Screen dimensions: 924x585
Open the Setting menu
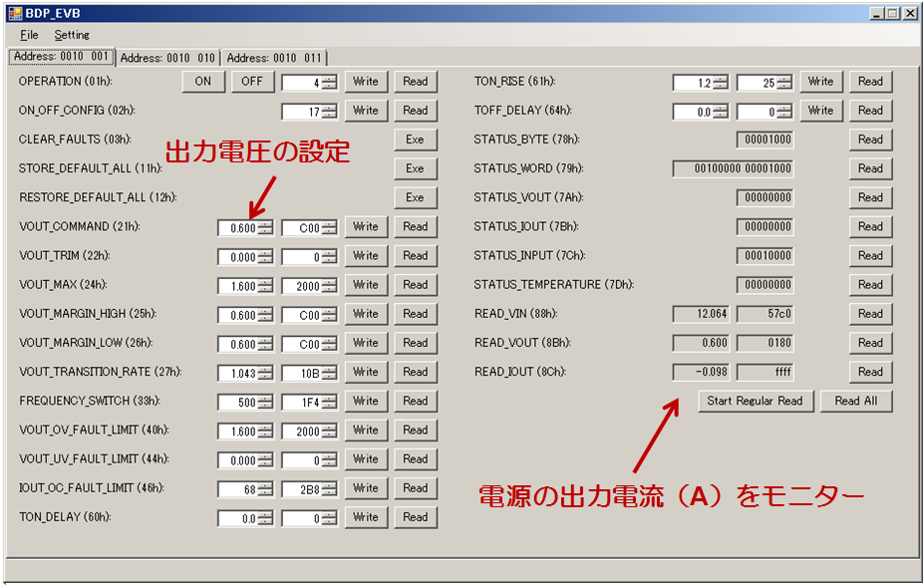(x=72, y=35)
